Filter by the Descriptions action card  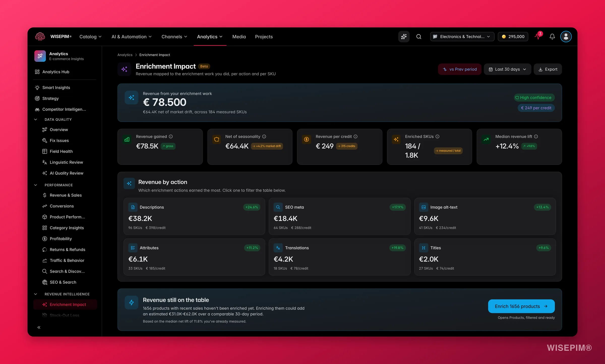(194, 216)
